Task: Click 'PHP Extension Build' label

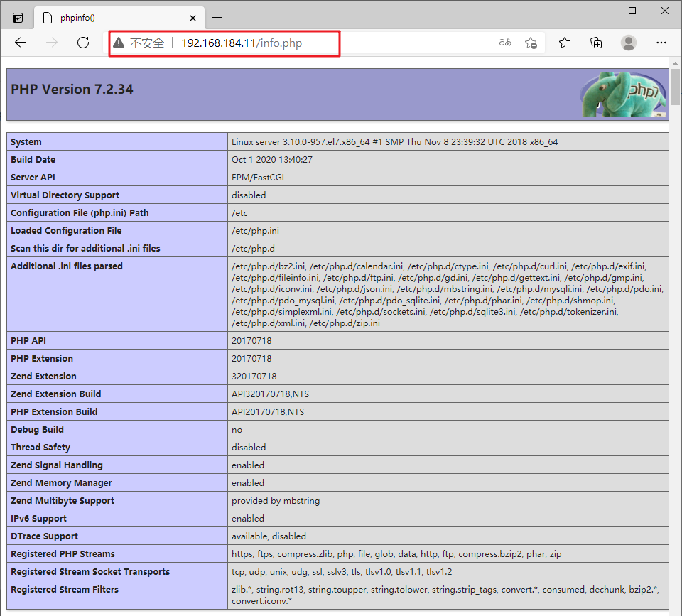Action: point(54,411)
